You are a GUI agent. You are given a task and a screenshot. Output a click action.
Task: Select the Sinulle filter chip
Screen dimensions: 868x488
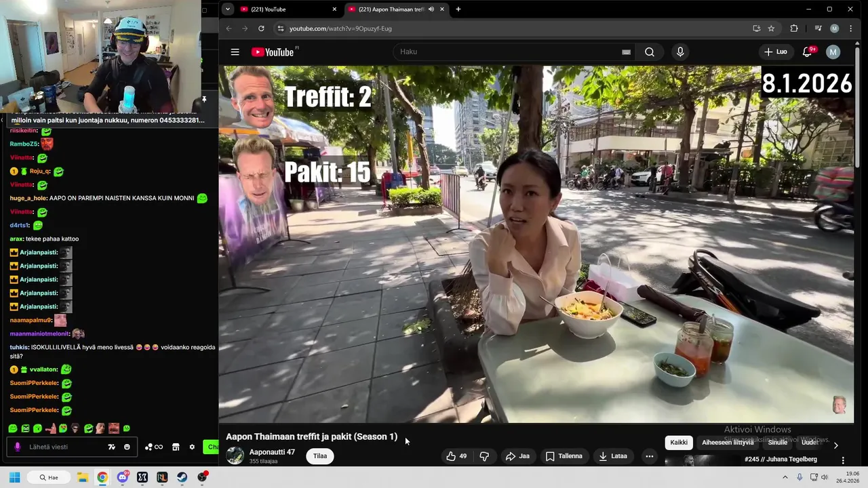pos(778,443)
